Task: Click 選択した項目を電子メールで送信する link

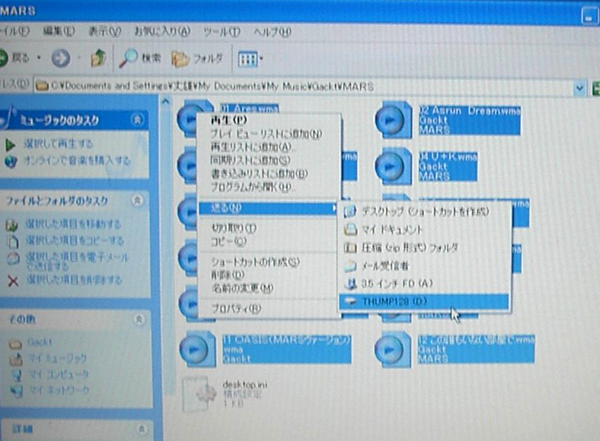Action: (x=77, y=261)
